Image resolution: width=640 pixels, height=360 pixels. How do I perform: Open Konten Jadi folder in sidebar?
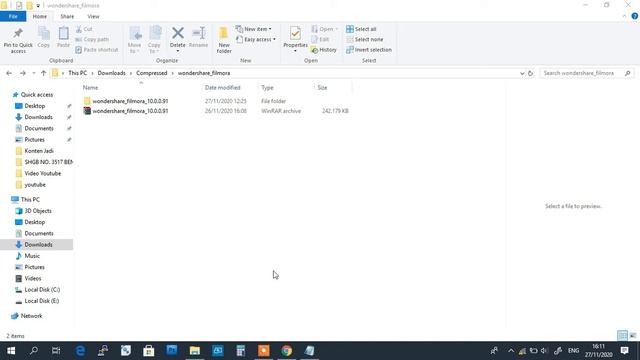pos(39,151)
